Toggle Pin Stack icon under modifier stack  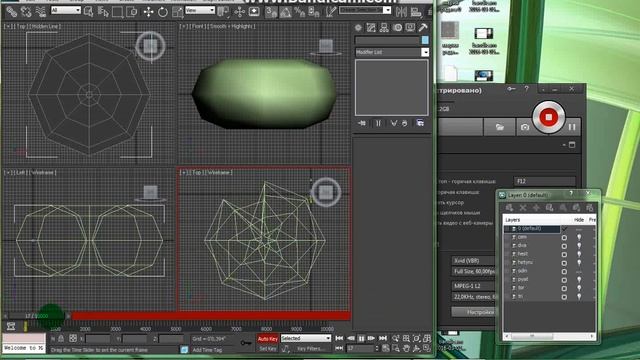[362, 123]
